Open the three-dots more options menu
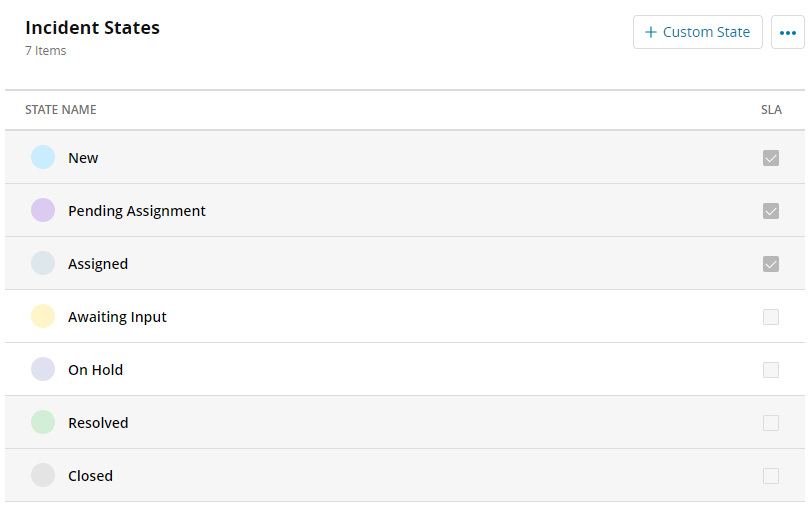The image size is (810, 506). pyautogui.click(x=787, y=32)
